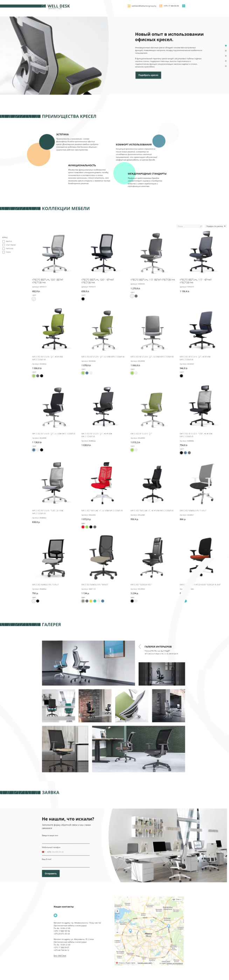The width and height of the screenshot is (229, 980).
Task: Check the Bestuhl brand filter
Action: tap(4, 241)
